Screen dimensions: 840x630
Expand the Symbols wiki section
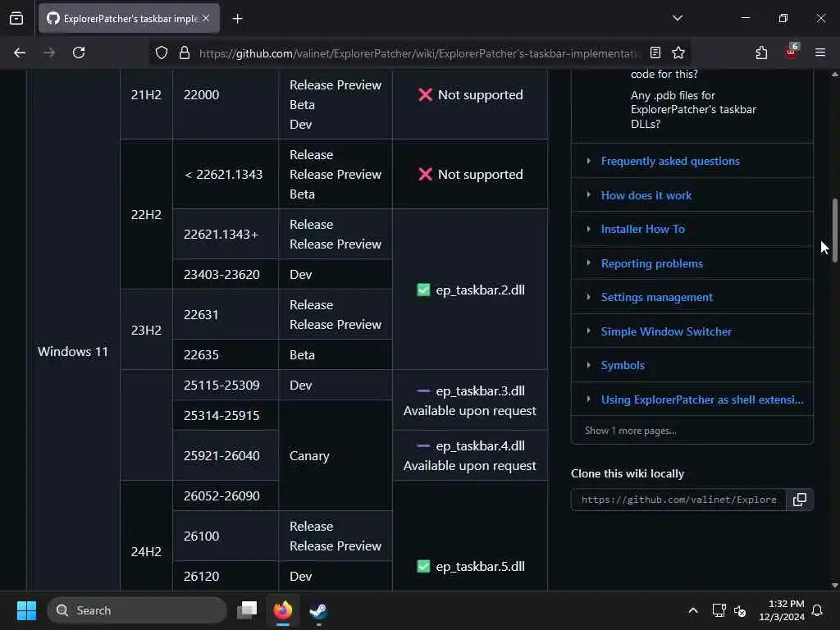pos(588,365)
